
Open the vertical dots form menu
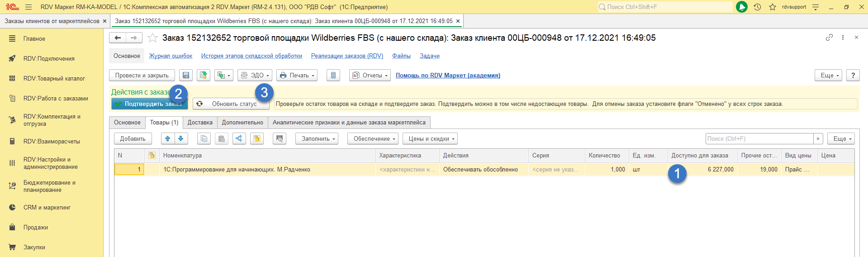843,38
